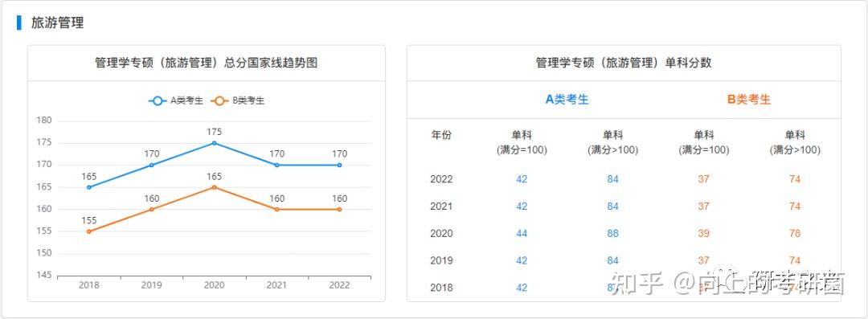Click 2018 on the chart x-axis
Viewport: 868px width, 319px height.
pos(89,286)
